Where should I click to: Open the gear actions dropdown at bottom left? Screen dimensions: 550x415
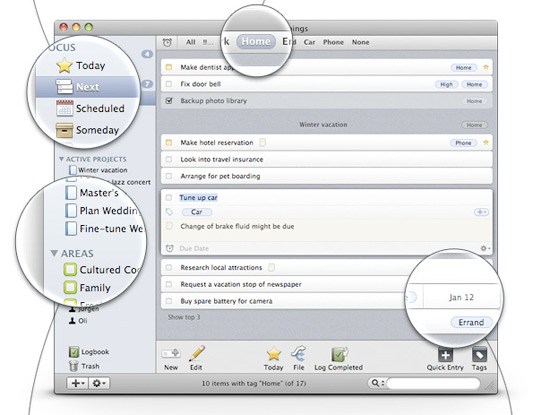(99, 383)
